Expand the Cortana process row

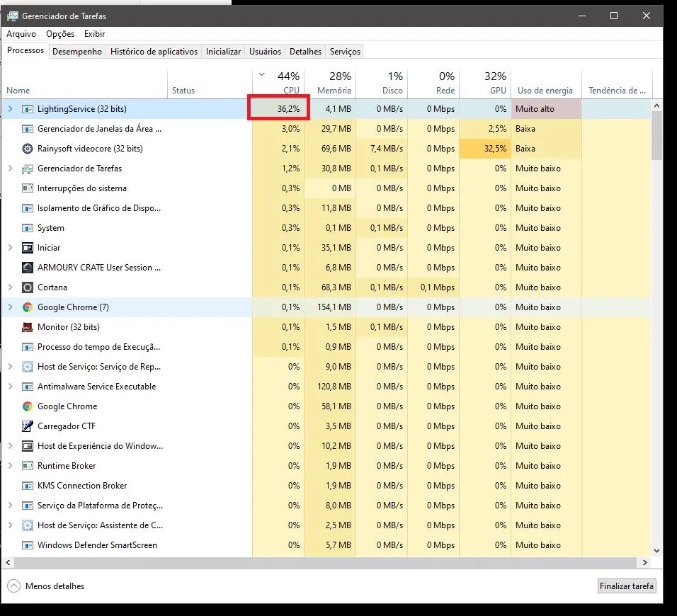tap(11, 287)
